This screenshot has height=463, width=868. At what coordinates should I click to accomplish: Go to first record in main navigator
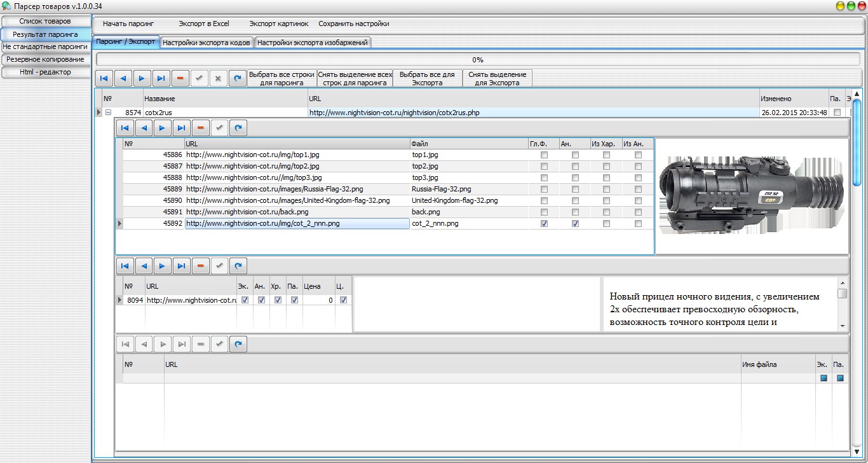point(104,78)
